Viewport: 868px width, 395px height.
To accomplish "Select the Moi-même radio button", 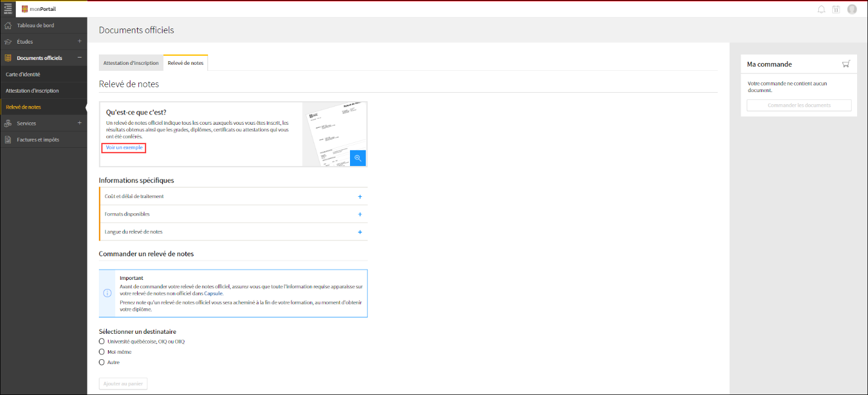I will [x=102, y=352].
